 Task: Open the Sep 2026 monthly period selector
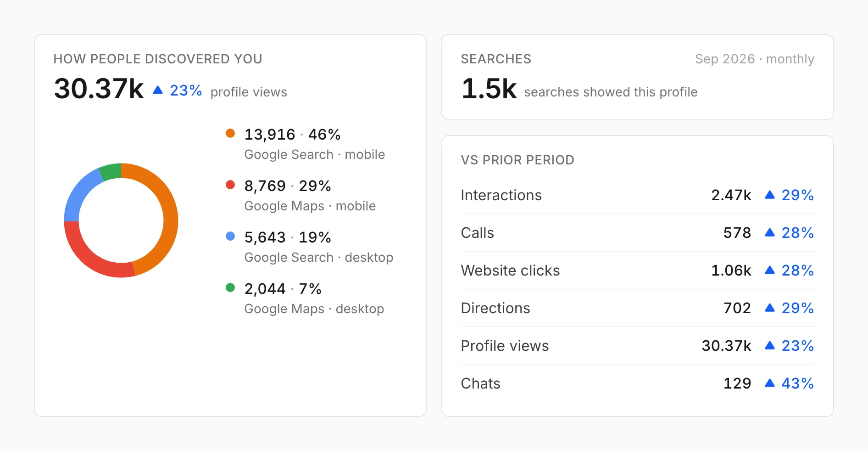(755, 59)
